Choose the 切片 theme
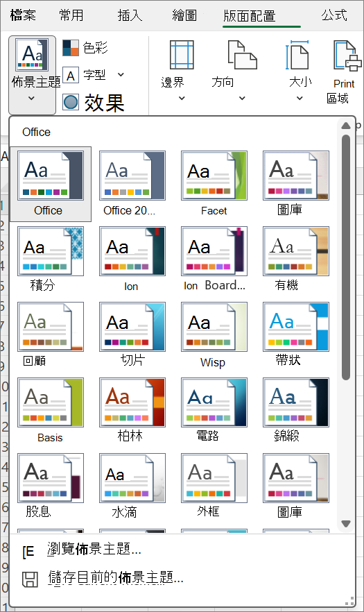Screen dimensions: 364x612 [132, 335]
